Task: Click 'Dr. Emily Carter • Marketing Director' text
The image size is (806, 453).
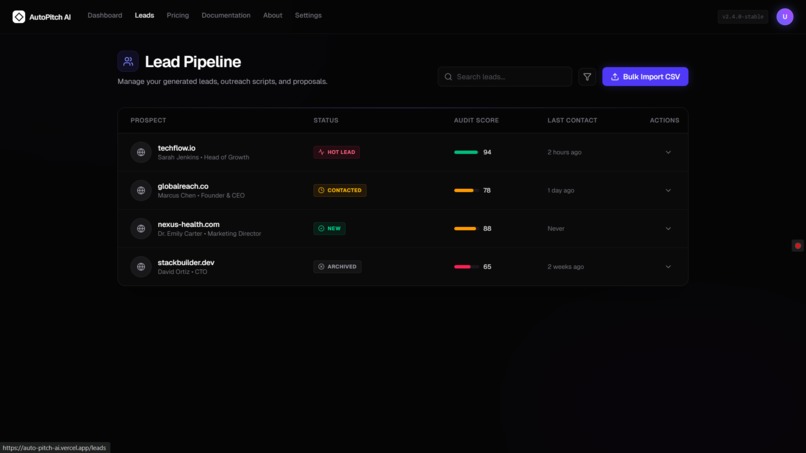Action: [209, 233]
